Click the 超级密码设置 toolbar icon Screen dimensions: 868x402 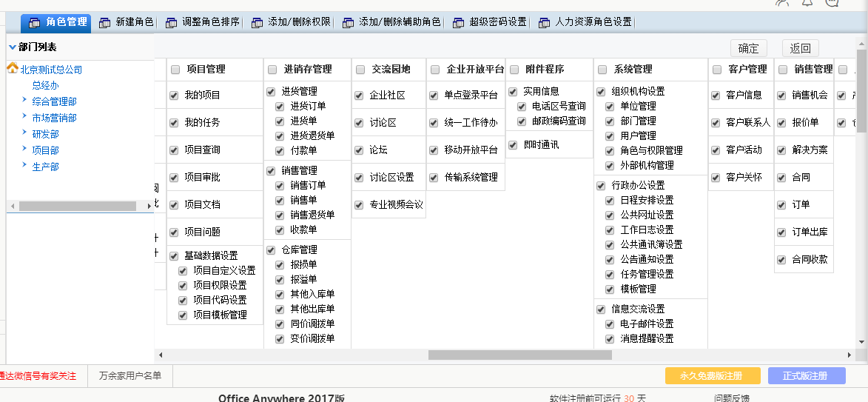click(458, 23)
